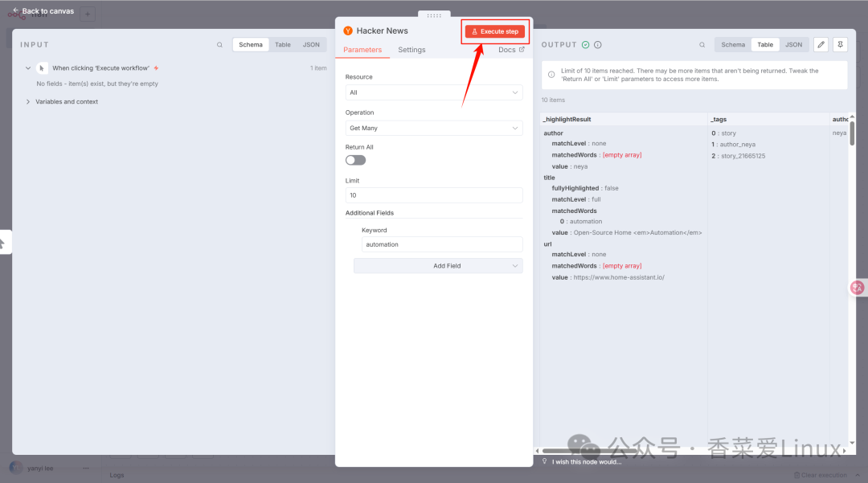Select JSON view in the Output panel
868x483 pixels.
point(794,45)
